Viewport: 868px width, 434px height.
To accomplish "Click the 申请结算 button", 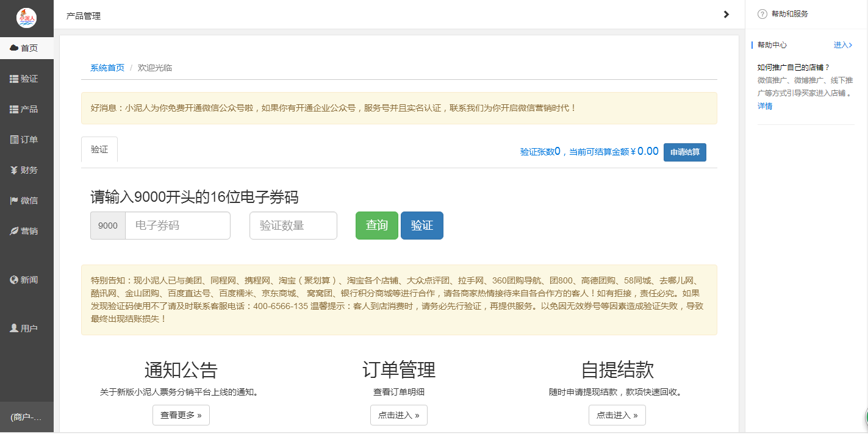I will [x=684, y=152].
